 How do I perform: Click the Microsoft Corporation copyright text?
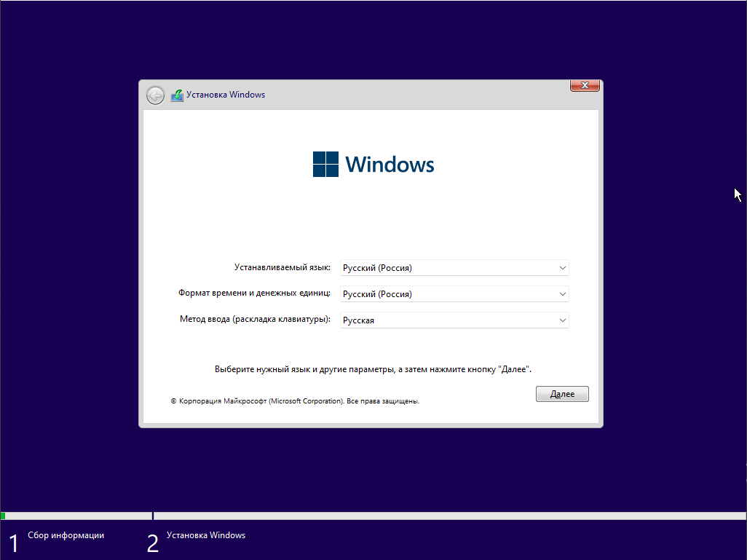295,401
